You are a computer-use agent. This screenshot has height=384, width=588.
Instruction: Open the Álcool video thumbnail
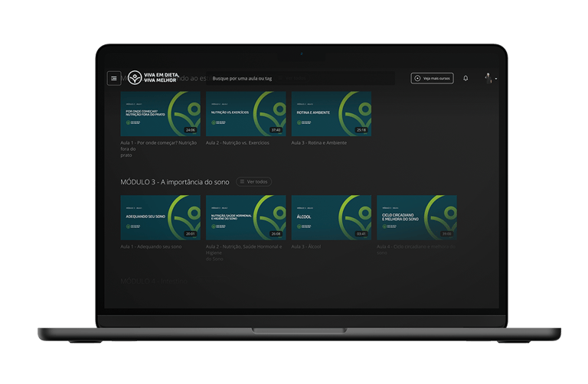coord(332,218)
